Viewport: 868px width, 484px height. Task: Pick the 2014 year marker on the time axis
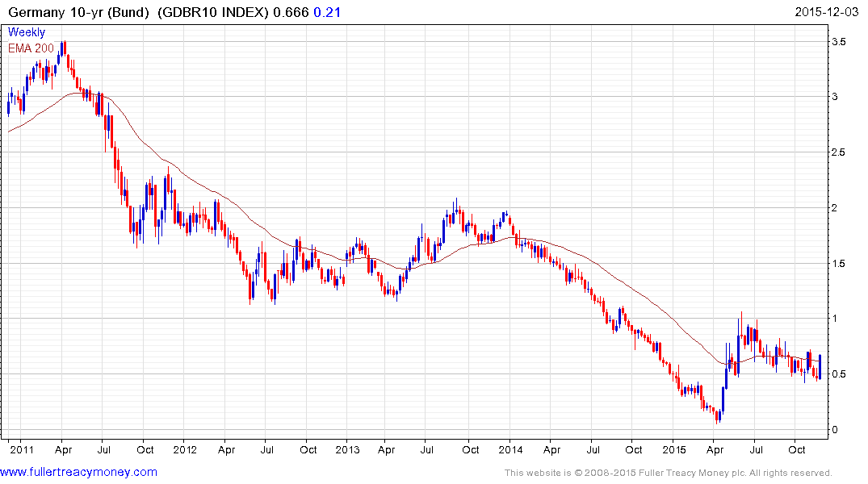coord(509,449)
